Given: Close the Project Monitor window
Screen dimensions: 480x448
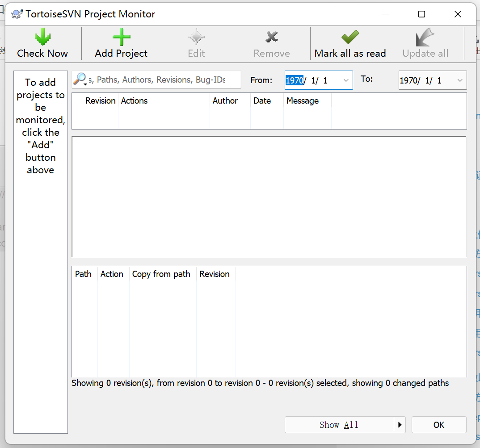Looking at the screenshot, I should coord(458,14).
